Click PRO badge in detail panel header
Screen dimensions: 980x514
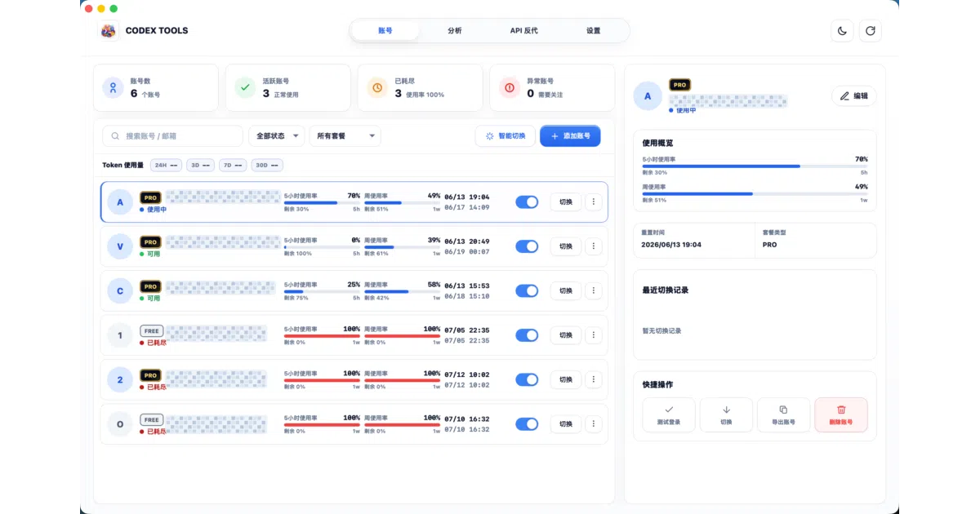(x=679, y=84)
